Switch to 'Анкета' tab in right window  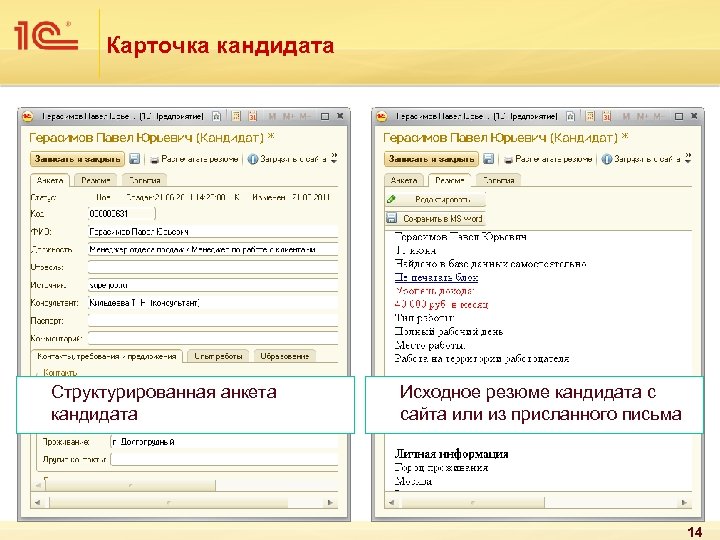(404, 180)
